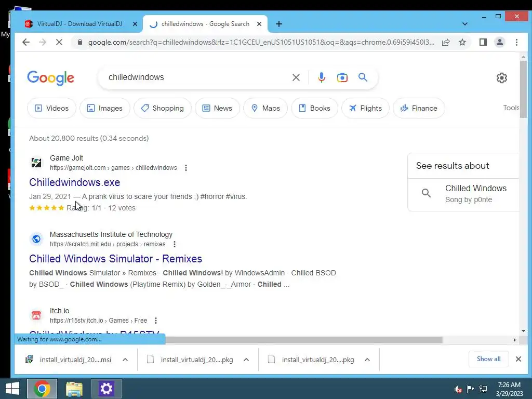
Task: Click the Google logo
Action: [x=50, y=78]
